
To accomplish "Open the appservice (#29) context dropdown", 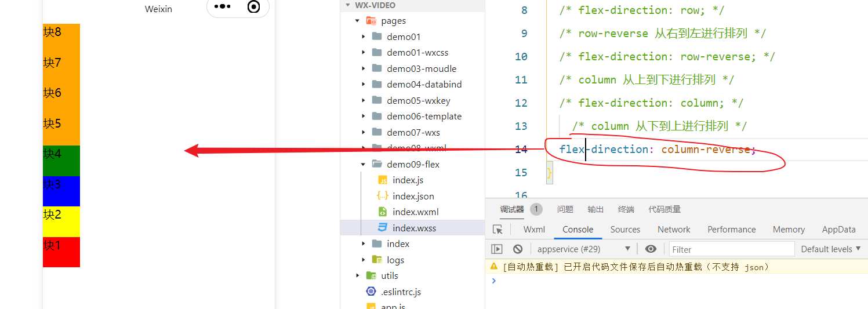I will tap(583, 249).
